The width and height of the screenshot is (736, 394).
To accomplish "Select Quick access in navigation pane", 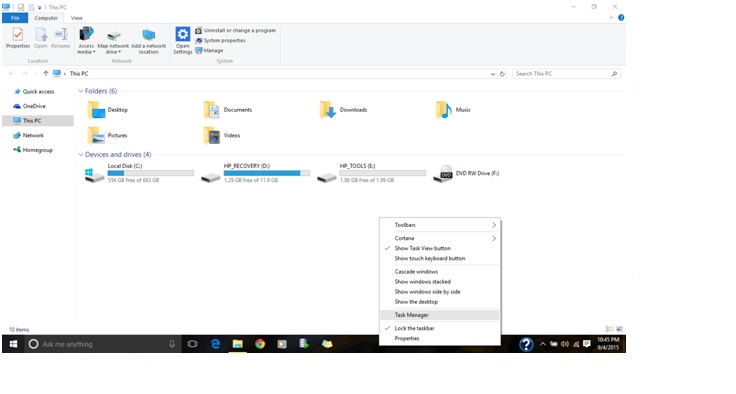I will [x=34, y=92].
